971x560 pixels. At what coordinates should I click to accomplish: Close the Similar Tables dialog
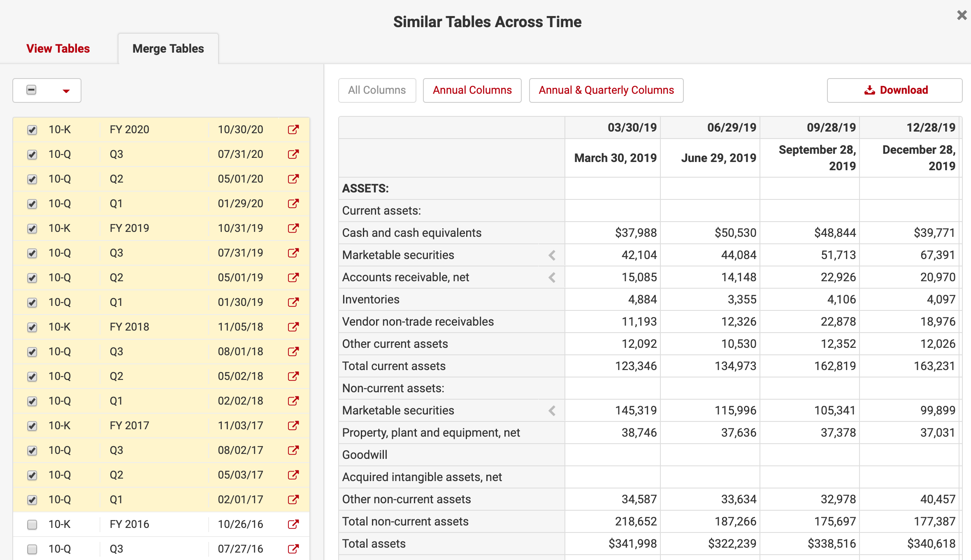(x=962, y=15)
